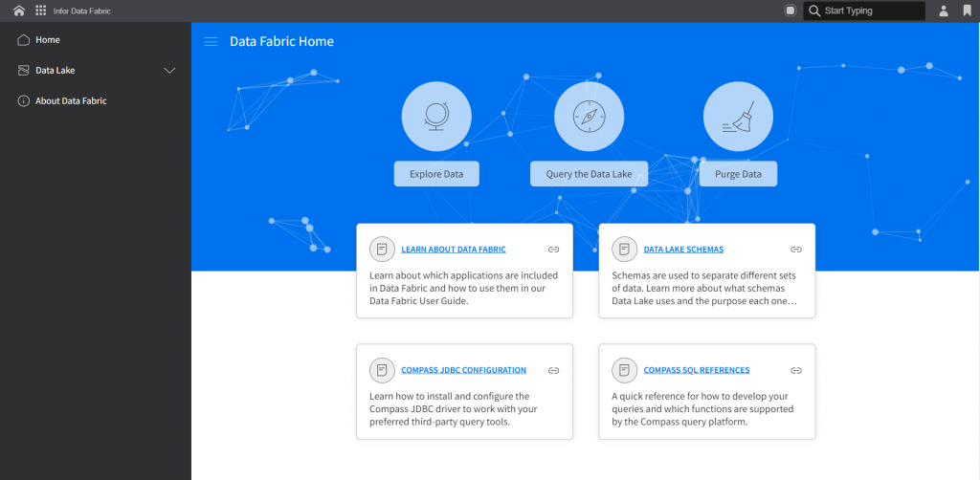Select Home in the sidebar
Viewport: 980px width, 480px height.
[x=48, y=40]
